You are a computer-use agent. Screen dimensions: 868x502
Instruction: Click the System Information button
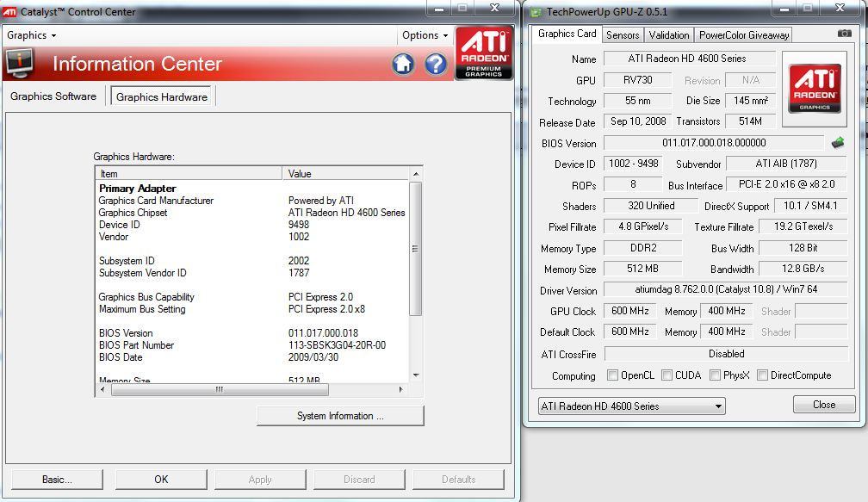click(x=340, y=416)
